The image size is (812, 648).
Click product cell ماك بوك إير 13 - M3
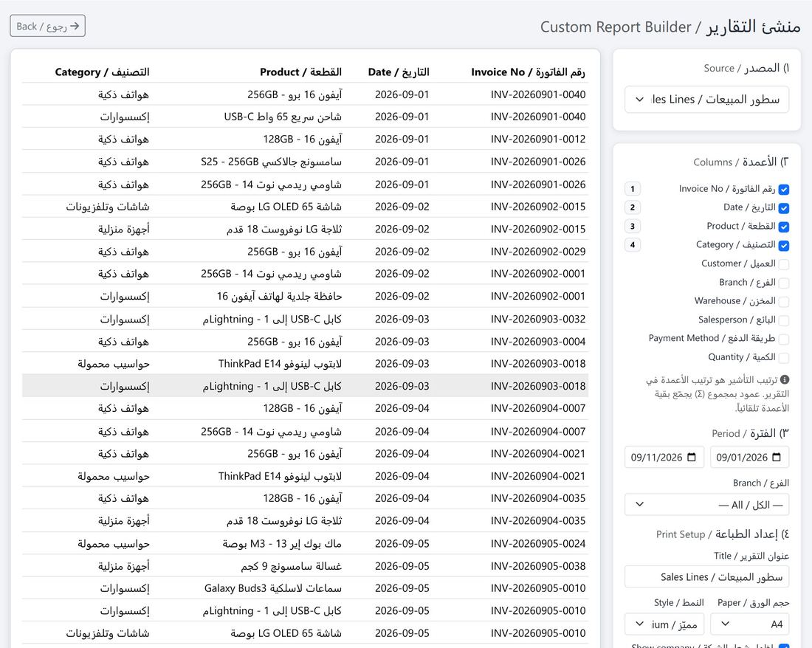click(x=282, y=543)
